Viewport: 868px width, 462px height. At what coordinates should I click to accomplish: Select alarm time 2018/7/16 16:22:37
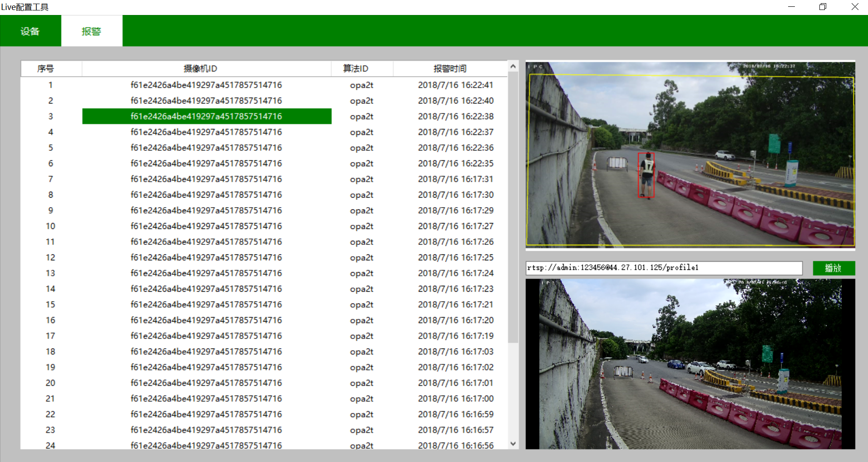click(x=456, y=132)
